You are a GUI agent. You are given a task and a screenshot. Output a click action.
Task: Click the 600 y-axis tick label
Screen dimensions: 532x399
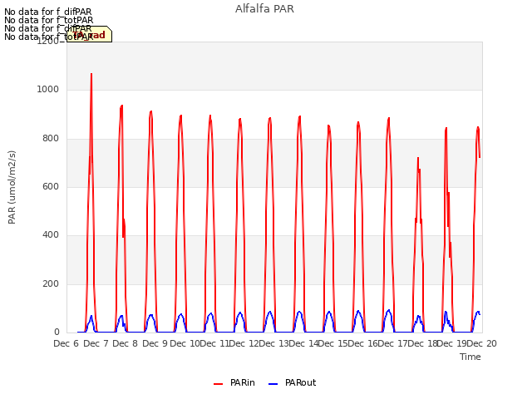click(x=51, y=186)
